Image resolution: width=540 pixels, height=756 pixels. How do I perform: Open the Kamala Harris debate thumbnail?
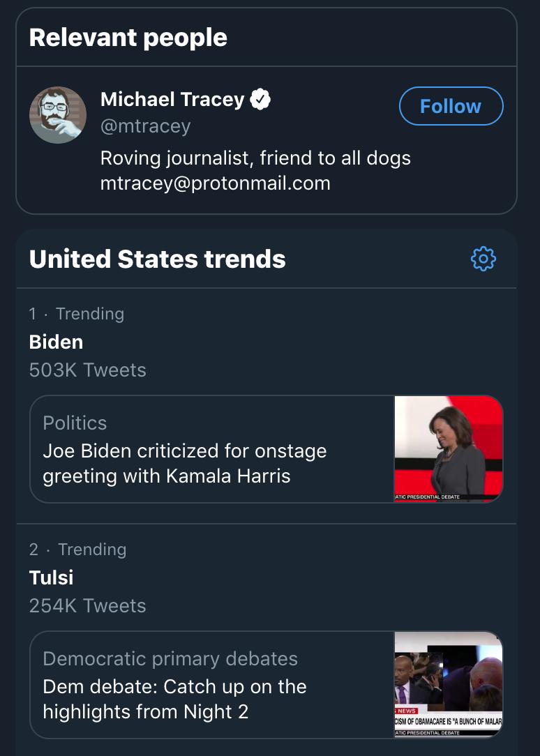click(x=449, y=449)
